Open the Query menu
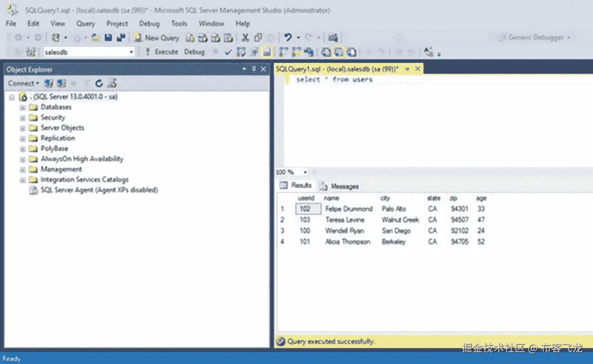Viewport: 593px width, 364px height. [x=86, y=24]
